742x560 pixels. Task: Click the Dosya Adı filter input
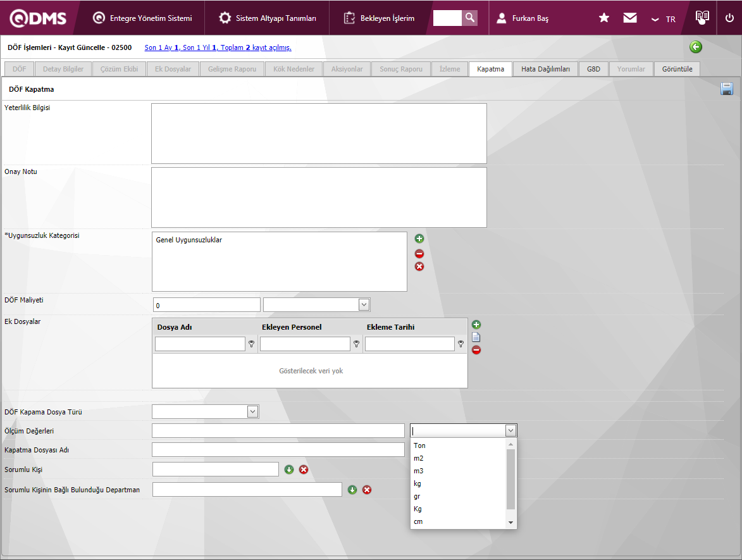click(x=200, y=344)
